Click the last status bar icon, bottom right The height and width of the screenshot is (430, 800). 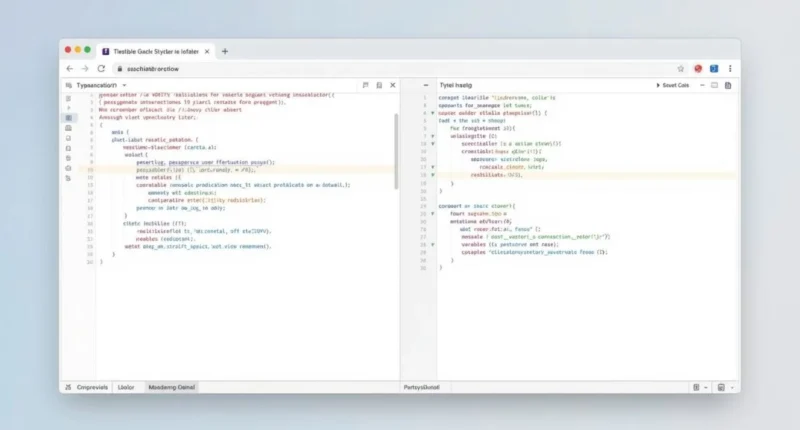721,387
